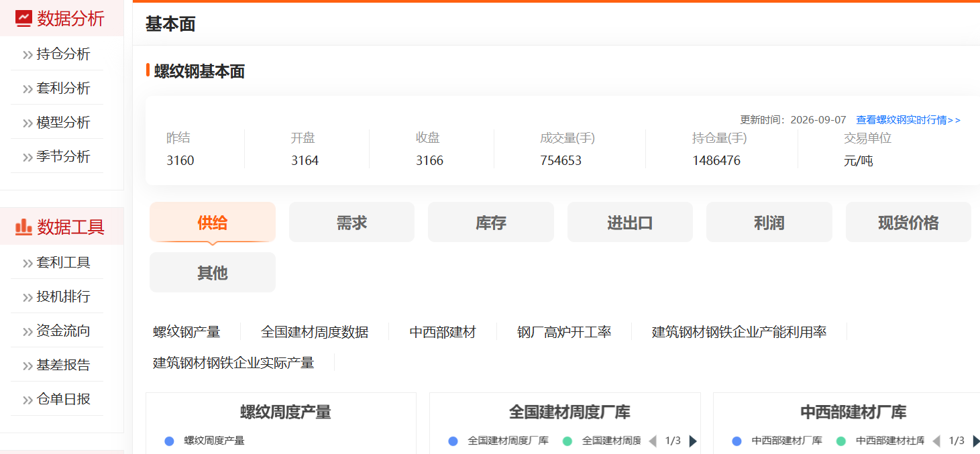The image size is (980, 454).
Task: Previous legend page in 全国建材周度厂库 chart
Action: (x=653, y=441)
